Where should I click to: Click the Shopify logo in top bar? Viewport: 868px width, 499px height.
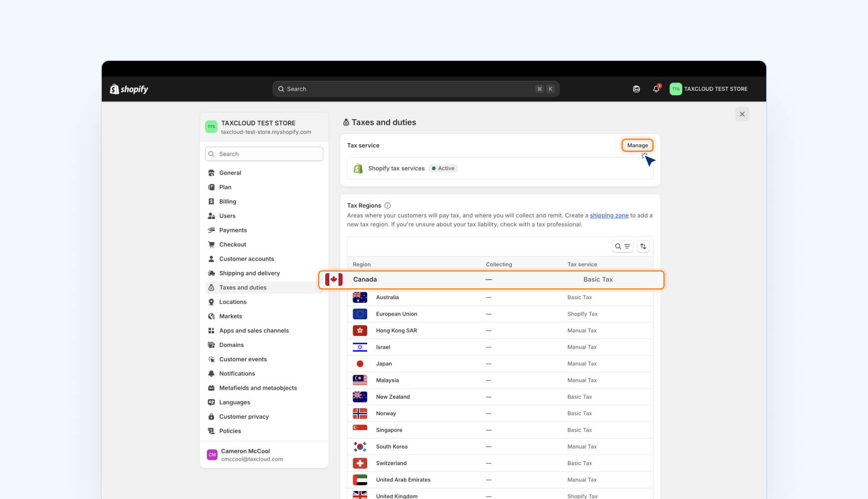click(x=128, y=89)
